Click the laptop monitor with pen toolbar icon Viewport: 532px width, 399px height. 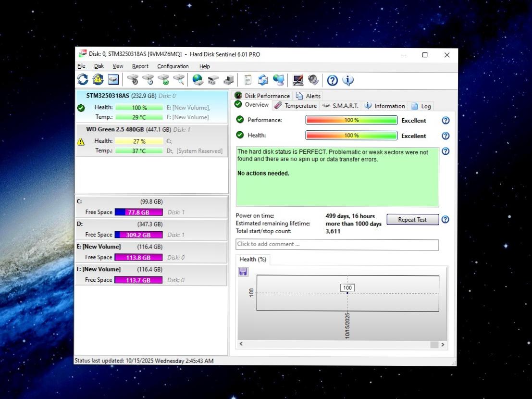point(298,80)
